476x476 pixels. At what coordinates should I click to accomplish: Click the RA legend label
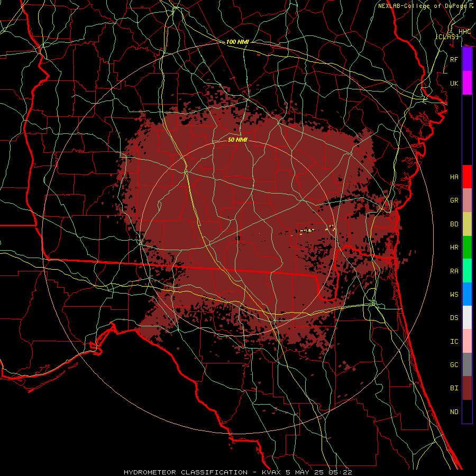[454, 271]
